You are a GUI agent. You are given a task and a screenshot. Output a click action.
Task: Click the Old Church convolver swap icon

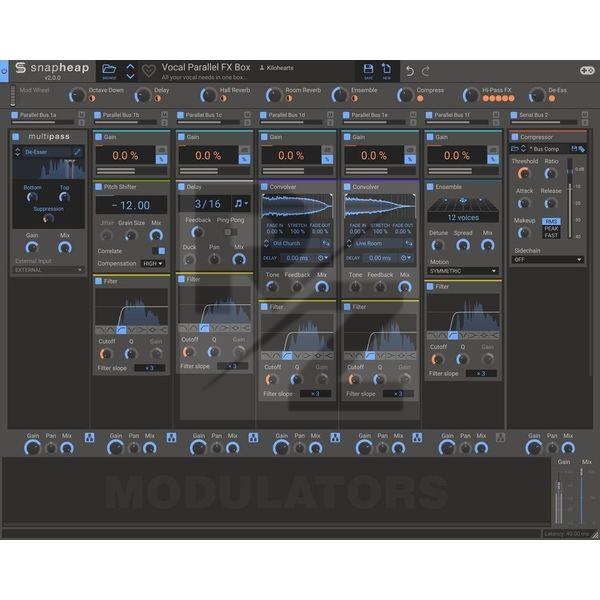coord(326,243)
